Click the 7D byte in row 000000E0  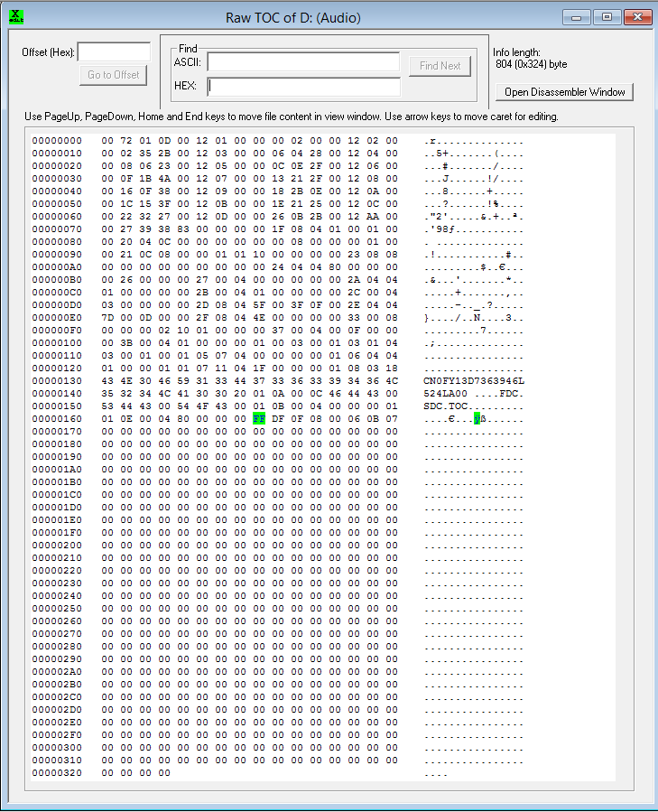pos(107,317)
